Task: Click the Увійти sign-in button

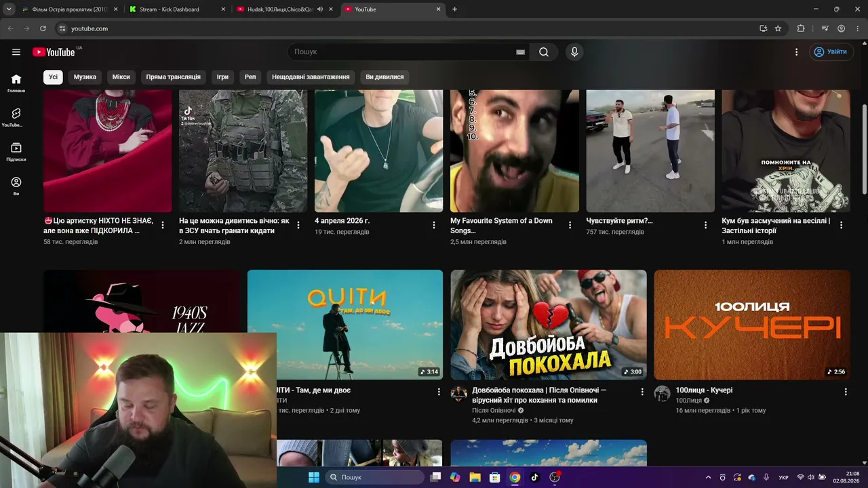Action: coord(831,52)
